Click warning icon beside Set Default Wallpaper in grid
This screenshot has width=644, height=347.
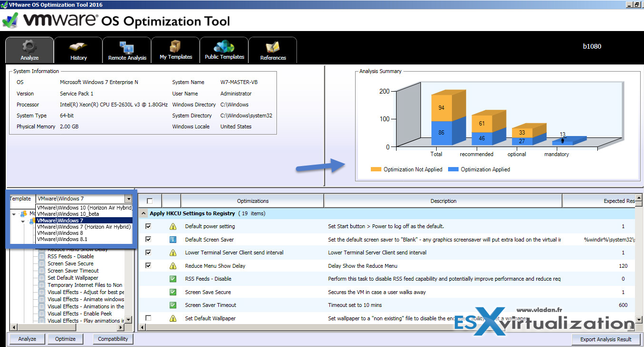click(x=173, y=318)
